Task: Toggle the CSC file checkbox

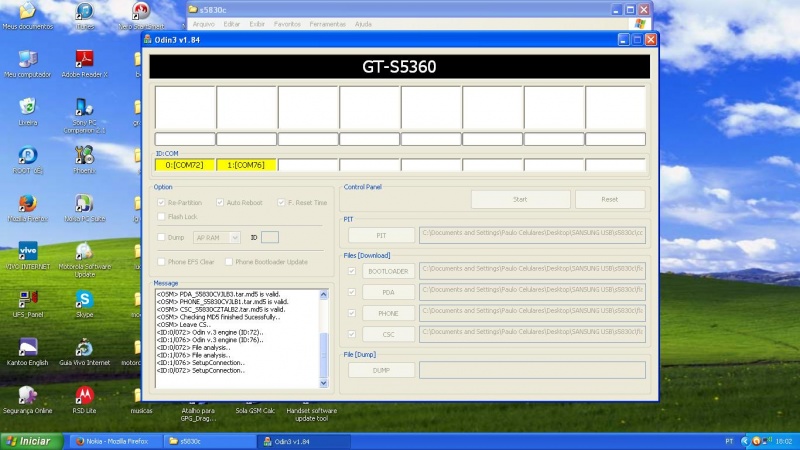Action: point(352,334)
